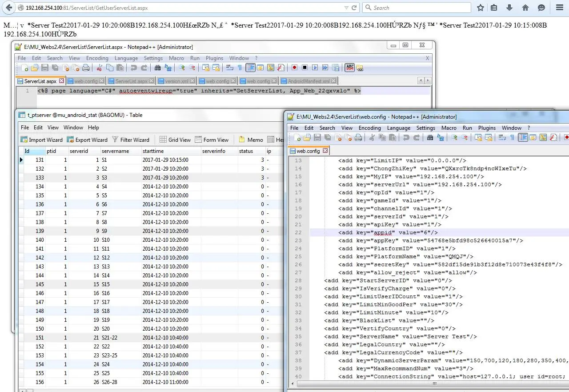The image size is (569, 392).
Task: Click Find binoculars icon in ServerList.aspx Notepad++ window
Action: (157, 68)
